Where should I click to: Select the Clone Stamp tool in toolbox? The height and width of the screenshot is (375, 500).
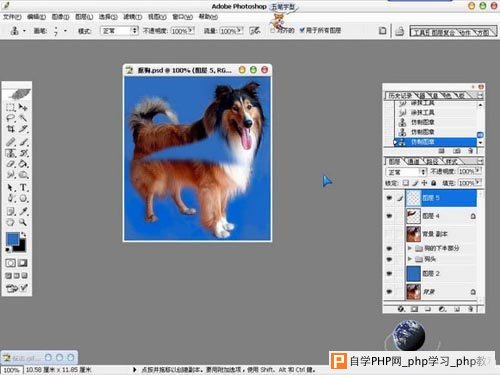(11, 153)
